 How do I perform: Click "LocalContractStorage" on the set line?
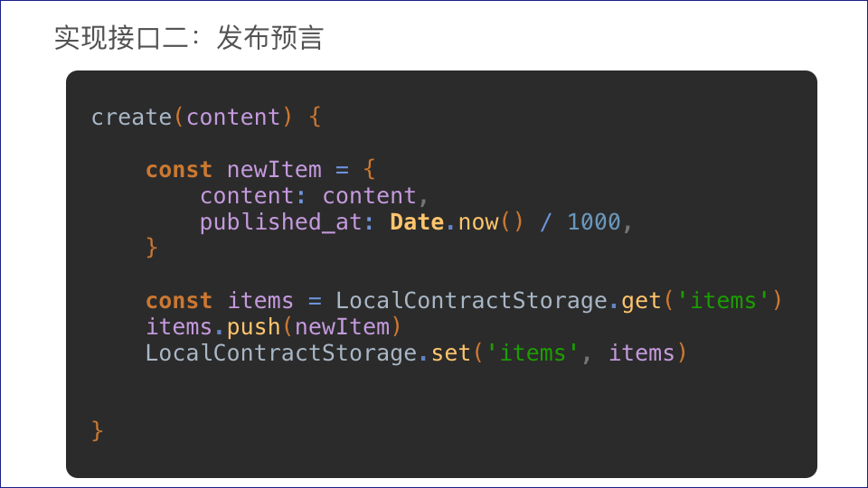coord(281,353)
